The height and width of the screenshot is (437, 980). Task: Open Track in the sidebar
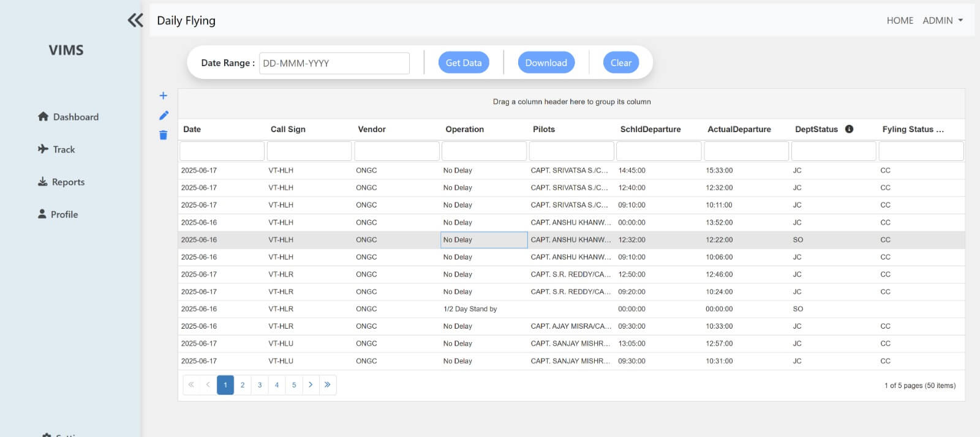pyautogui.click(x=56, y=149)
